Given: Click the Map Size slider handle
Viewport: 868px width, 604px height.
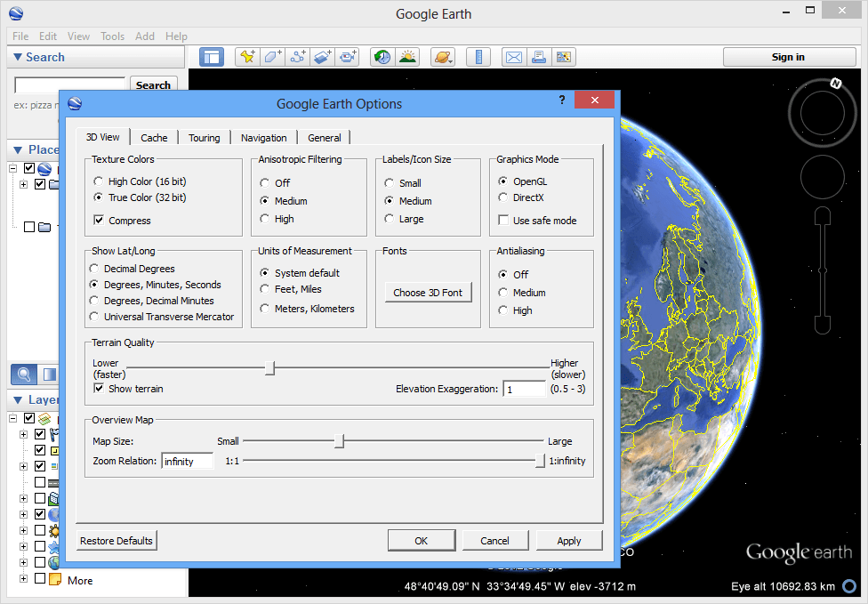Looking at the screenshot, I should pos(340,441).
